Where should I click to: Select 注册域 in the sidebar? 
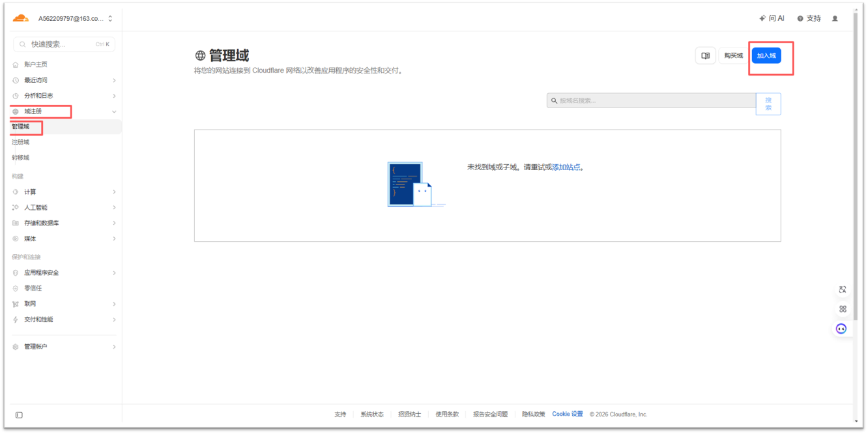pyautogui.click(x=21, y=142)
